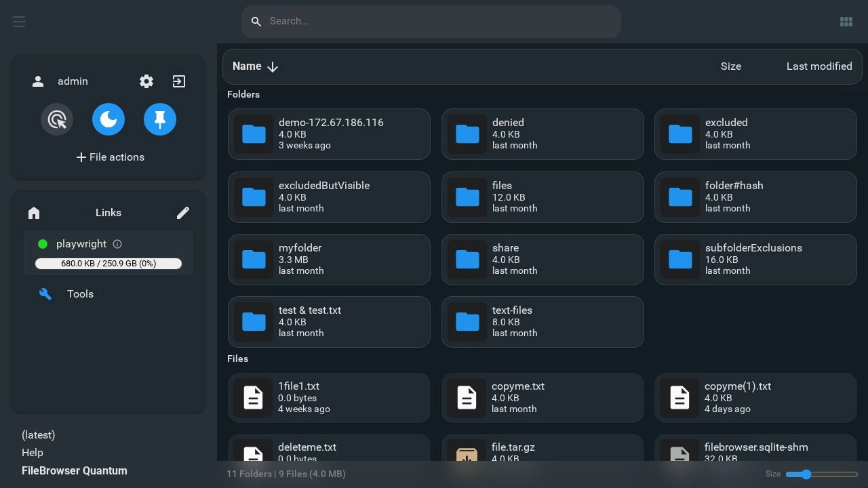The height and width of the screenshot is (488, 868).
Task: Select the folder#hash folder icon
Action: pos(680,197)
